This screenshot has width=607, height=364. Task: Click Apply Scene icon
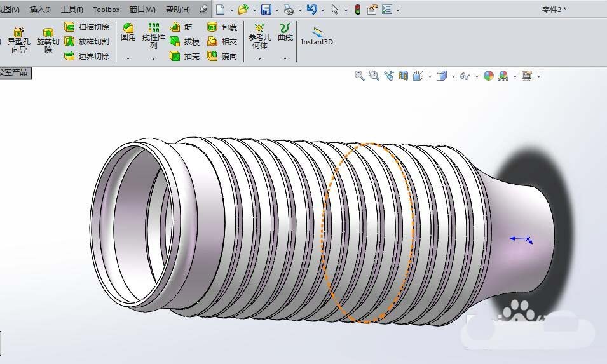[503, 76]
